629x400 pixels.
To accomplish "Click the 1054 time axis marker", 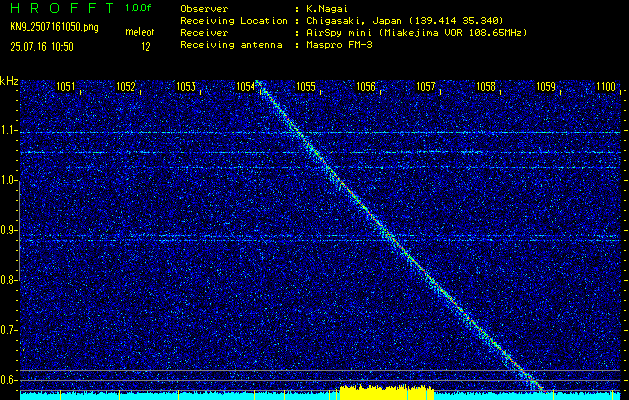I will point(246,86).
